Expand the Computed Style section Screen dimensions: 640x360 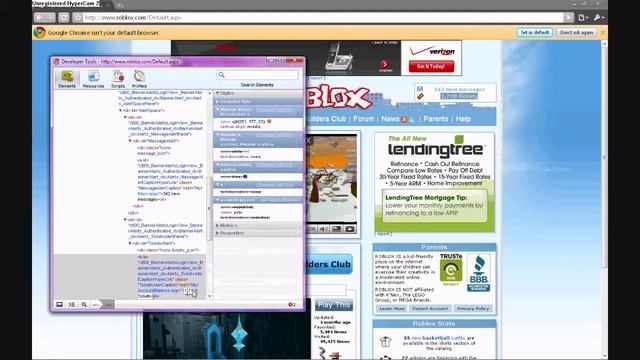[218, 101]
